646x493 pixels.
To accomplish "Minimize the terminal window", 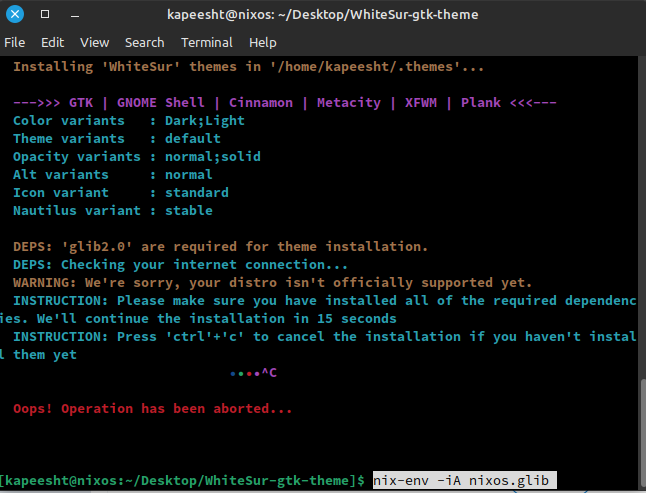I will pyautogui.click(x=75, y=16).
